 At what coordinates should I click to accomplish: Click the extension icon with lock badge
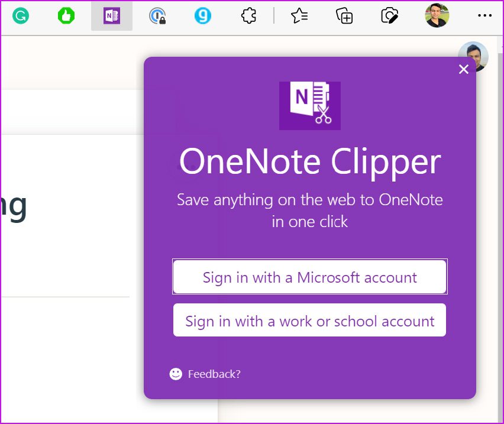(157, 16)
